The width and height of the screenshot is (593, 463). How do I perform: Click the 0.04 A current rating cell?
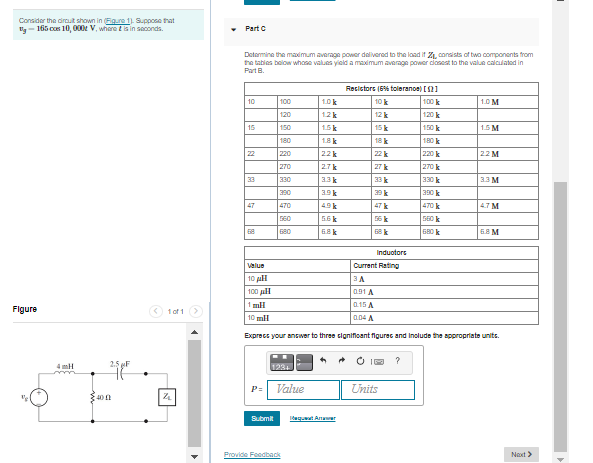444,318
